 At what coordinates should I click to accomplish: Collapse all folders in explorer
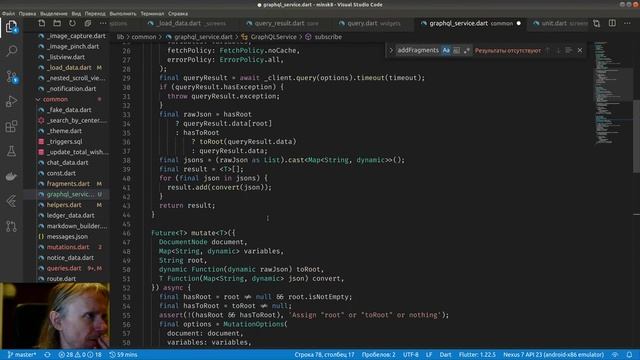pos(87,23)
